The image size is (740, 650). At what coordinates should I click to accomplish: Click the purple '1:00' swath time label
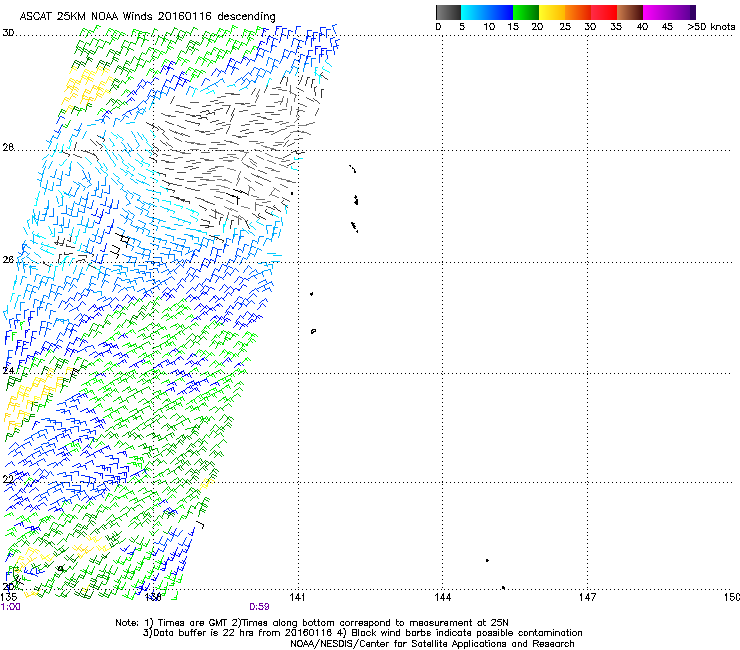[10, 607]
